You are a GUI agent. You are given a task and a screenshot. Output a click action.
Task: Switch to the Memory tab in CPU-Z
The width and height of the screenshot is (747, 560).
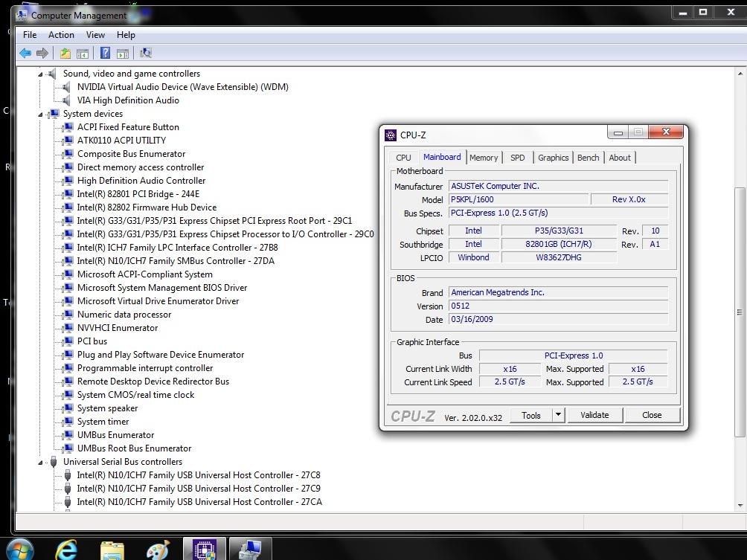click(x=484, y=158)
